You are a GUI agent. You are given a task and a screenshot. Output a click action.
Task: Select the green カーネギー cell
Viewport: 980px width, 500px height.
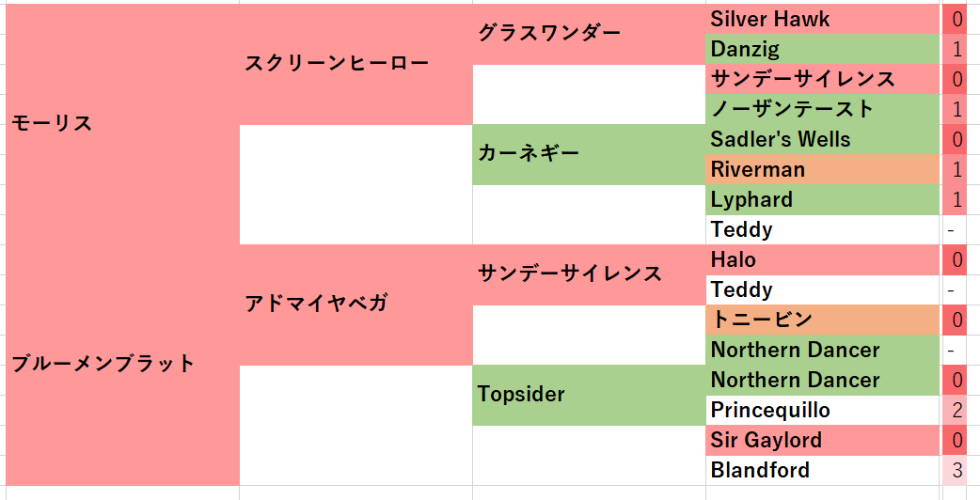click(x=589, y=154)
